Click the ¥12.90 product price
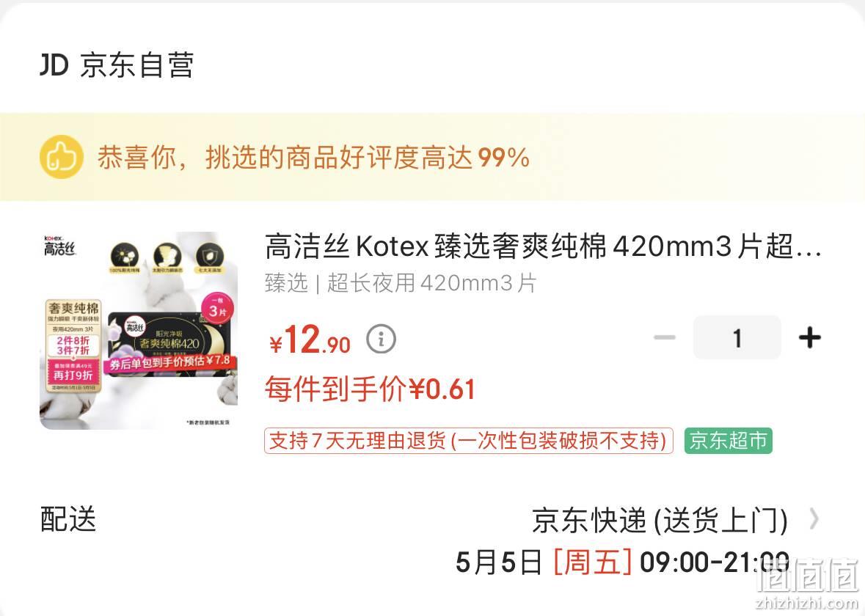Viewport: 865px width, 616px height. (310, 339)
